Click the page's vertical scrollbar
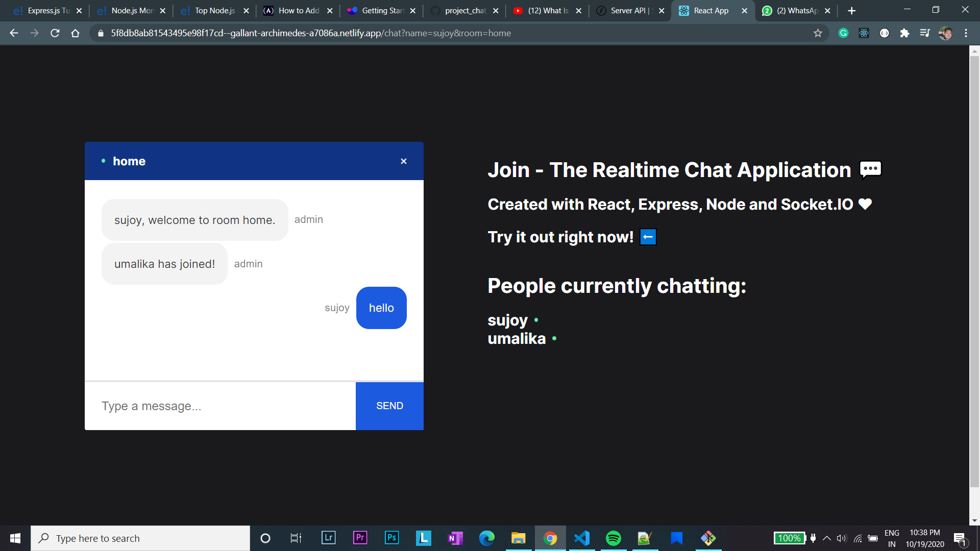 (x=974, y=270)
